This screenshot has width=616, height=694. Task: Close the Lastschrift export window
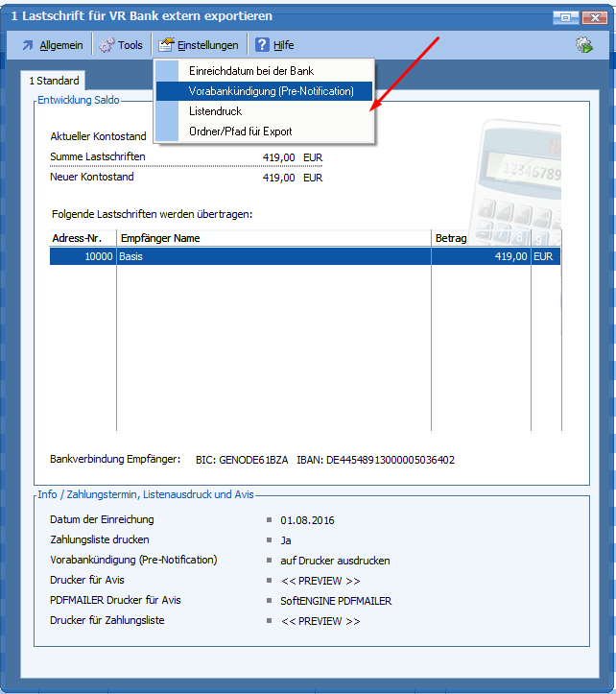point(592,16)
